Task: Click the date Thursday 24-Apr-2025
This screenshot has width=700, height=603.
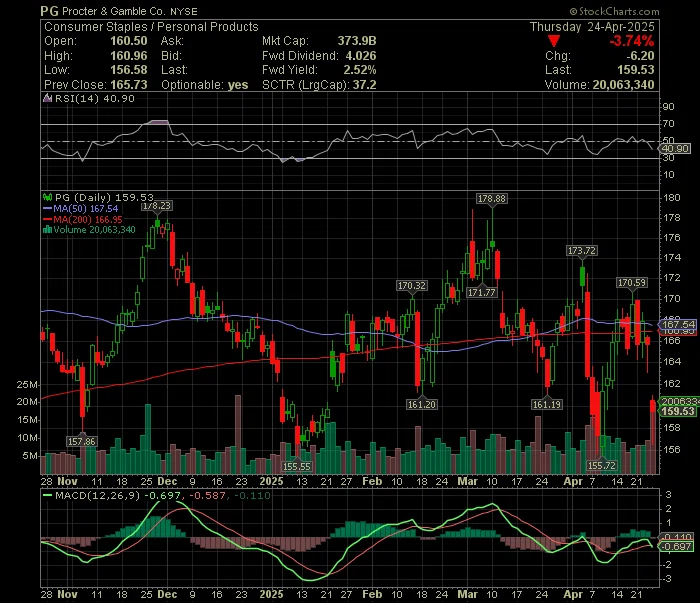Action: [x=592, y=27]
